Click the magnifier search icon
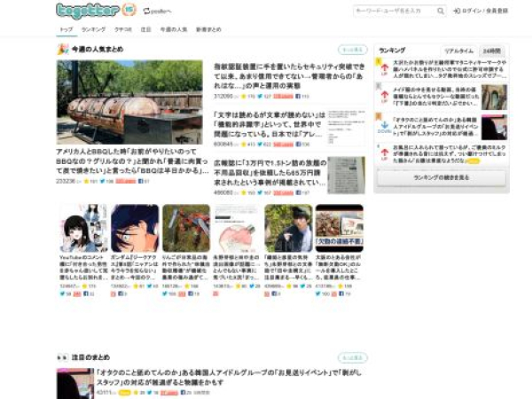This screenshot has height=399, width=532. point(441,11)
